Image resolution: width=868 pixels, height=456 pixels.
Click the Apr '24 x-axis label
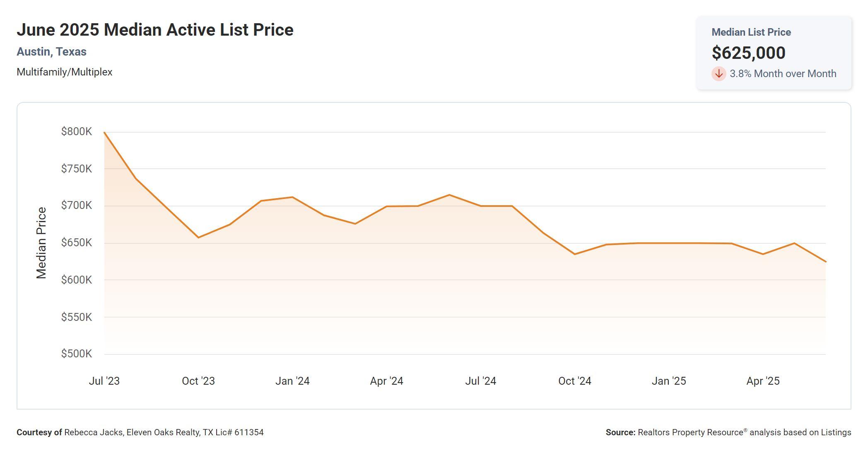(x=386, y=381)
